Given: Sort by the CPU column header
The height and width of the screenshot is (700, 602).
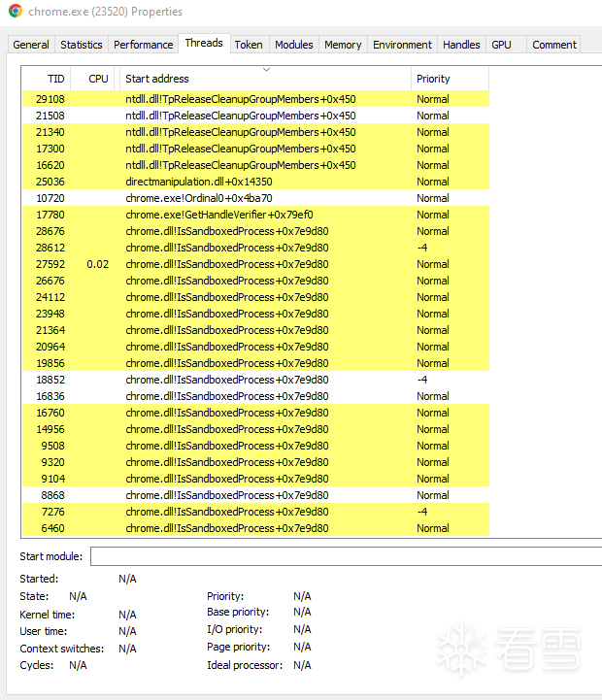Looking at the screenshot, I should (93, 79).
